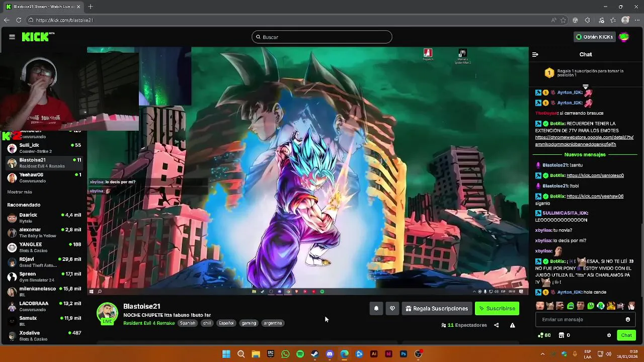Open recommended channel LACOBRAAA

pyautogui.click(x=44, y=306)
